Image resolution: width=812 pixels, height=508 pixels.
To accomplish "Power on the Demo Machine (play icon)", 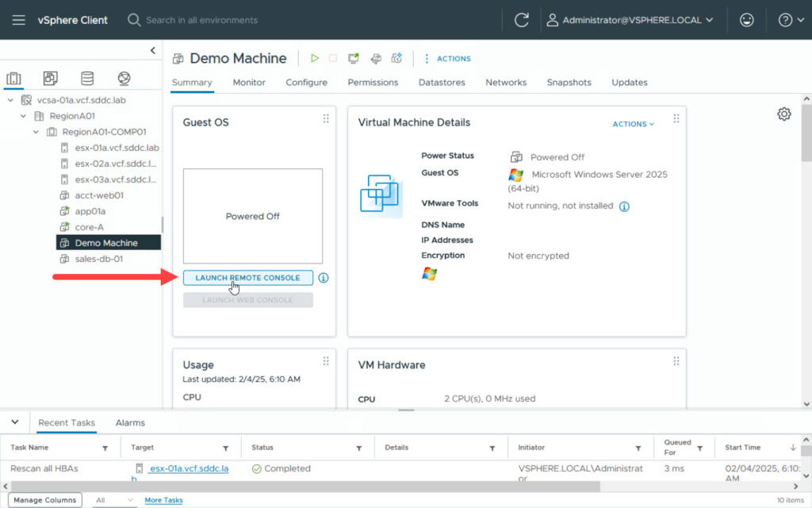I will point(314,58).
